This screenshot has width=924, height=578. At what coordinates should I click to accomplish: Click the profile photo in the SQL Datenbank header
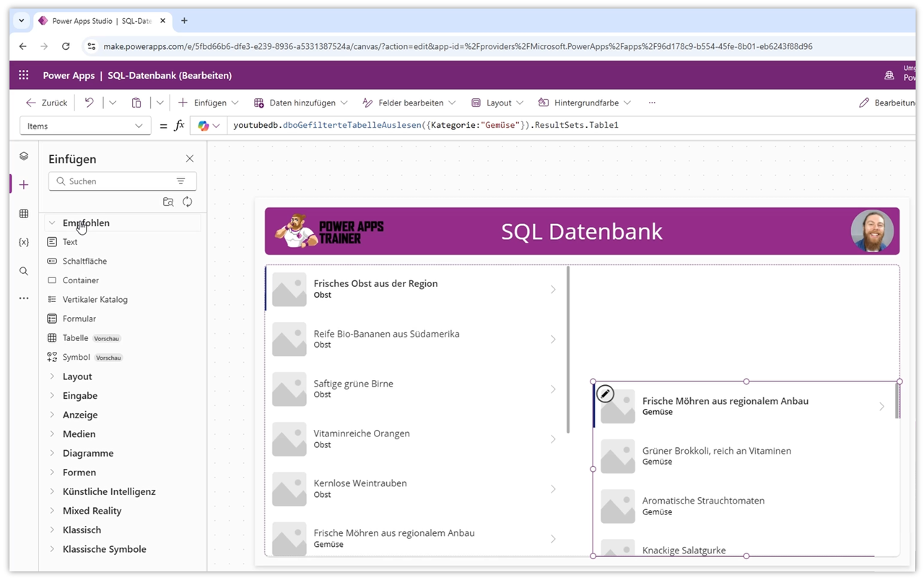pyautogui.click(x=873, y=231)
